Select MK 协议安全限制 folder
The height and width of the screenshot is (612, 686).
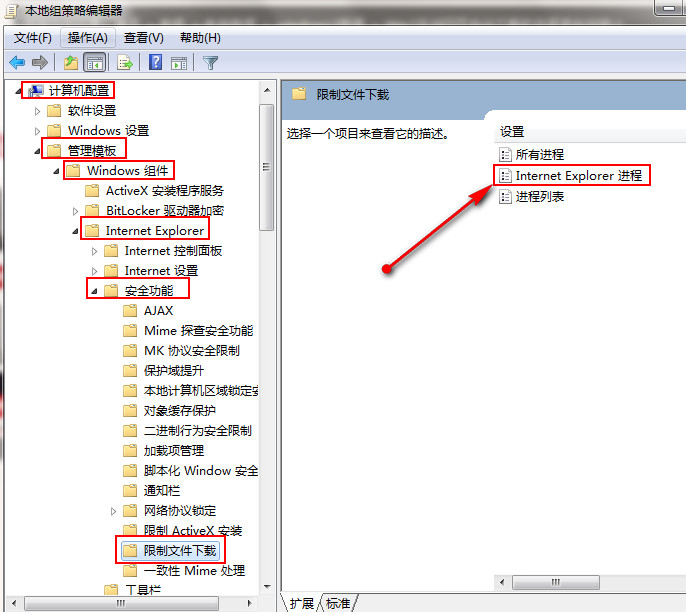pos(192,351)
